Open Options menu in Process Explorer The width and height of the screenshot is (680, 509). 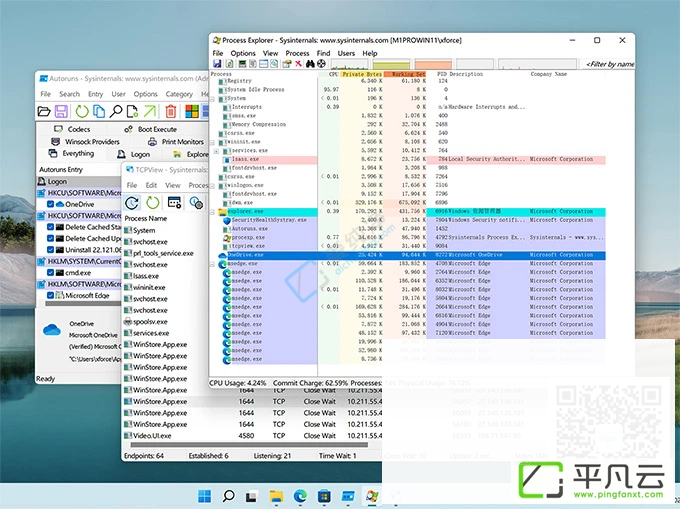[x=243, y=53]
